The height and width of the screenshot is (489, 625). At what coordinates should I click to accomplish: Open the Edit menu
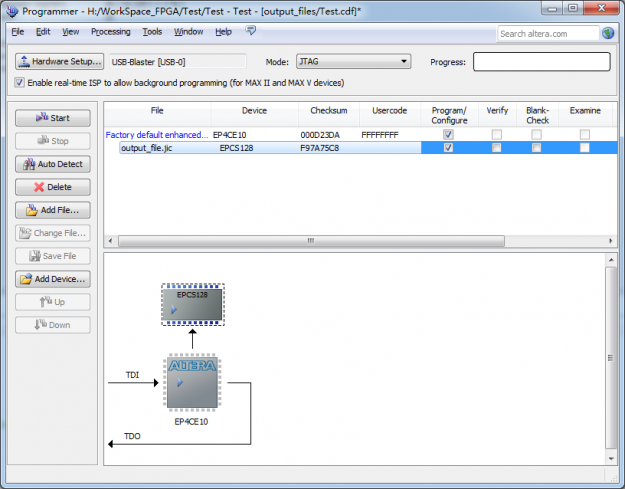tap(43, 31)
